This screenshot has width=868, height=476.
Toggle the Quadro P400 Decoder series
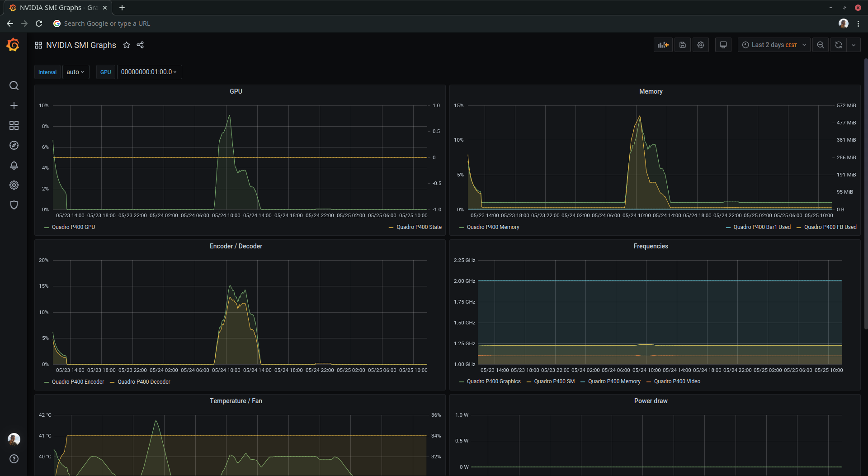click(144, 382)
